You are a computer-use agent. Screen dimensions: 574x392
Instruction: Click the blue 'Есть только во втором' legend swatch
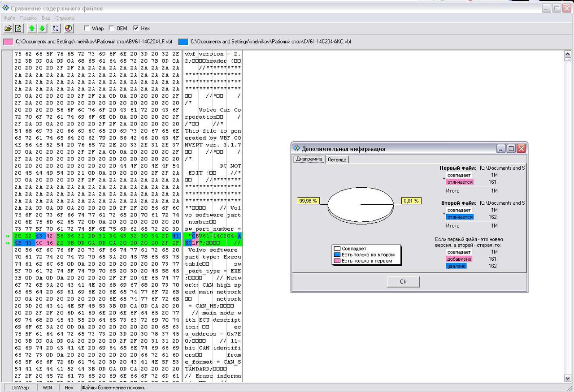tap(337, 254)
